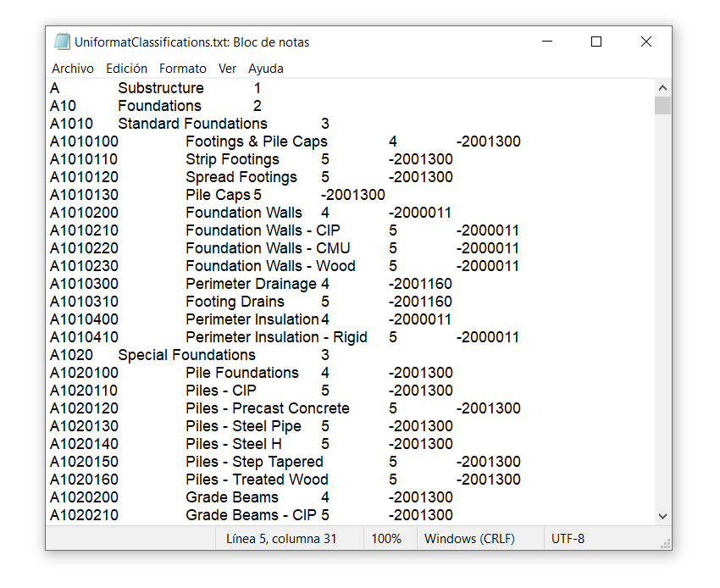Viewport: 720px width, 588px height.
Task: Minimize the Bloc de notas window
Action: point(547,42)
